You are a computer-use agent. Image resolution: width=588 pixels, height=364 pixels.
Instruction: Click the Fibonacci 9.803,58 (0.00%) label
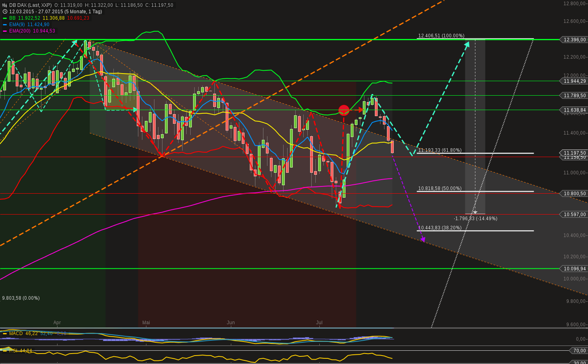(21, 298)
